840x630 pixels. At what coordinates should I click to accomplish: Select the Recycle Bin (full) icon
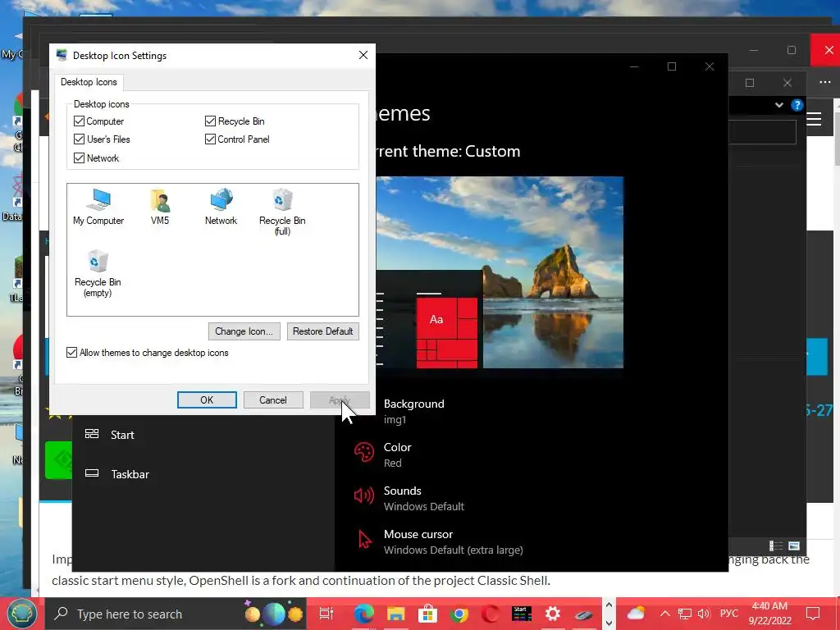pyautogui.click(x=282, y=212)
